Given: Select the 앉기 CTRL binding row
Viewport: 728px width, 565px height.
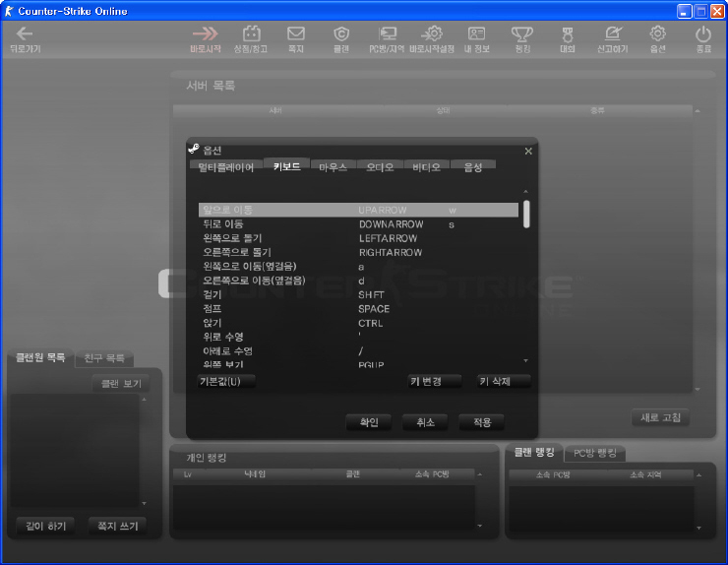Looking at the screenshot, I should click(x=358, y=323).
